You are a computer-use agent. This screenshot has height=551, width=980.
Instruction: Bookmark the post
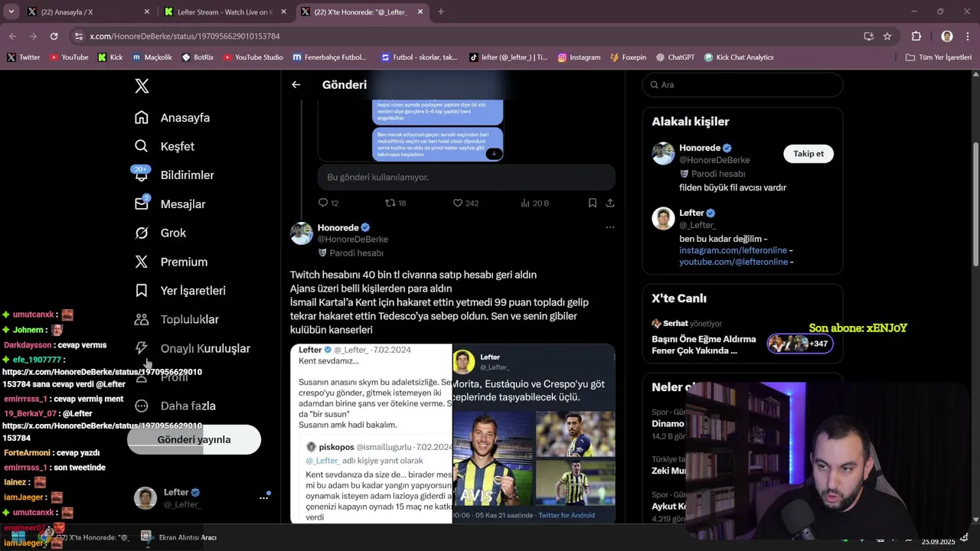tap(592, 203)
